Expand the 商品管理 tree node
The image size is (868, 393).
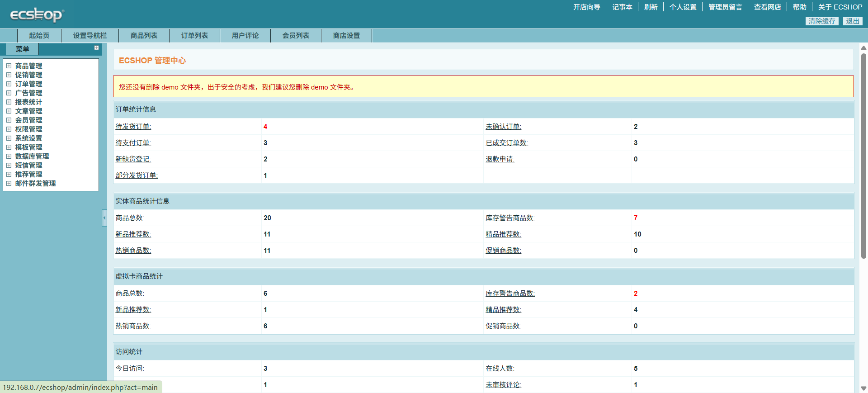point(9,66)
